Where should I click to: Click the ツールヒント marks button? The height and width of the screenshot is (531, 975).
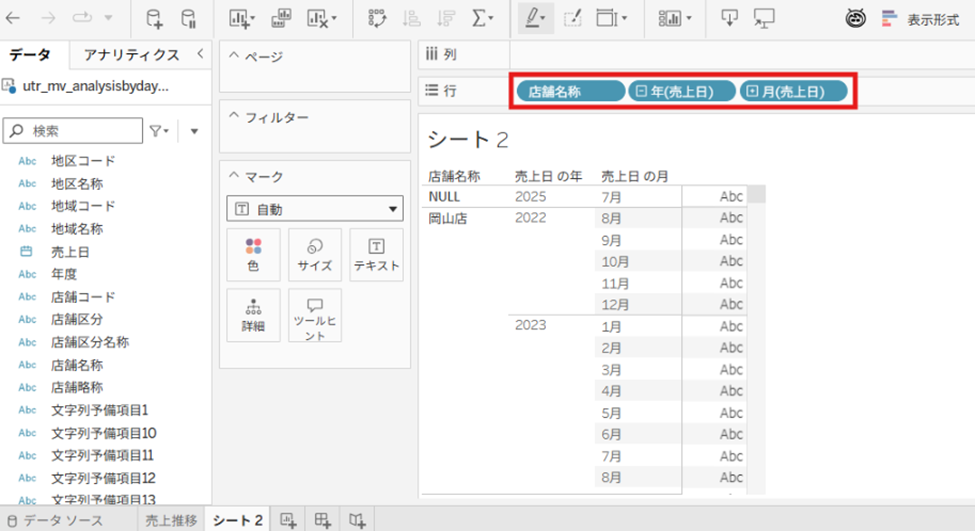coord(315,315)
